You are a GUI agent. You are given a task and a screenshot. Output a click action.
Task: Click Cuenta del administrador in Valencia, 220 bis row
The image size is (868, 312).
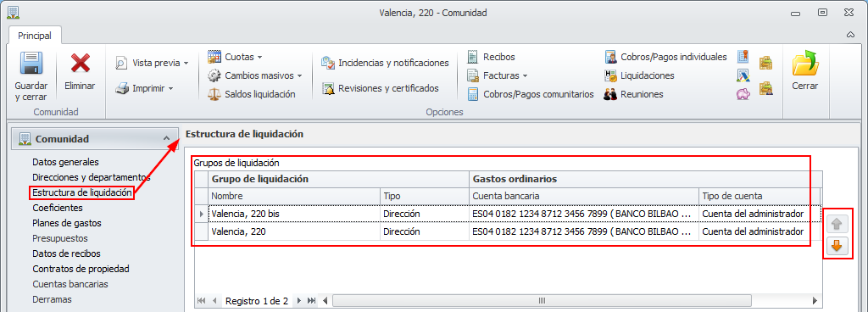pos(759,214)
